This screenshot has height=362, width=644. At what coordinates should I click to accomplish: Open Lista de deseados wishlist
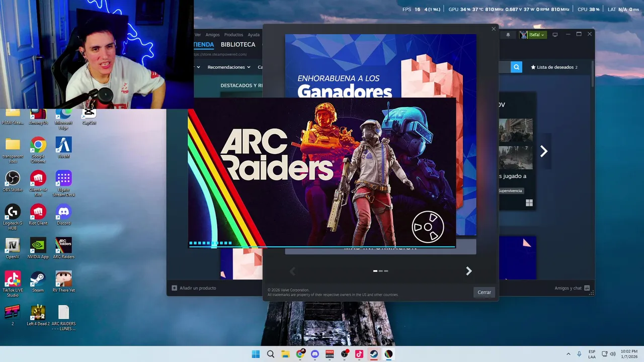pyautogui.click(x=554, y=67)
